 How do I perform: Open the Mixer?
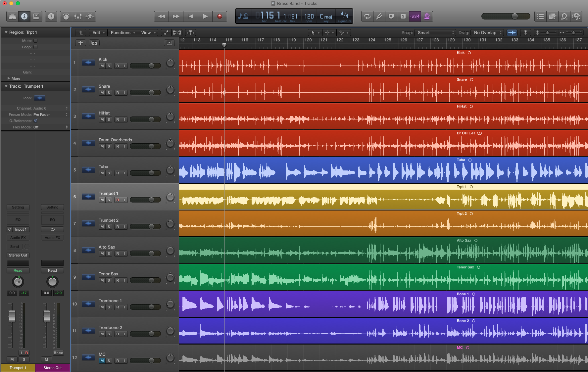[78, 16]
